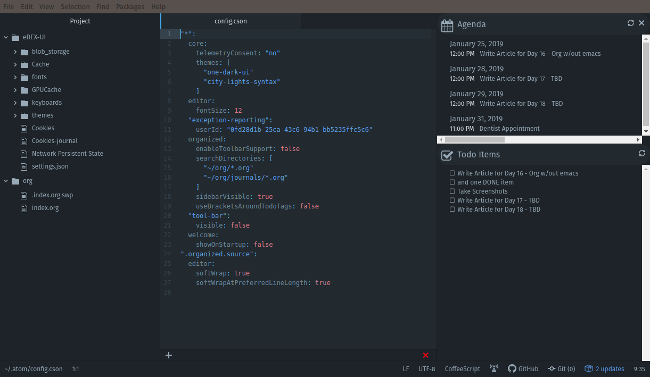Select the Project tree view tab

click(80, 21)
